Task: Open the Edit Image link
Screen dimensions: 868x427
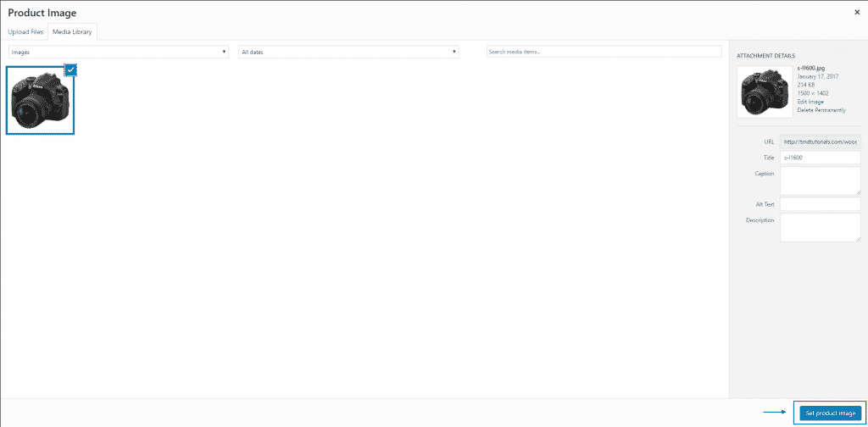Action: 810,102
